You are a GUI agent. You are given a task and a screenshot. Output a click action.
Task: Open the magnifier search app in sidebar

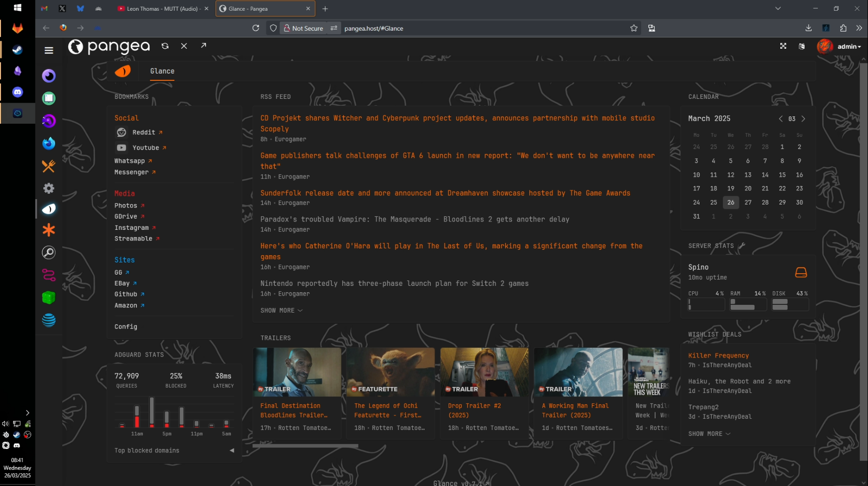coord(49,252)
